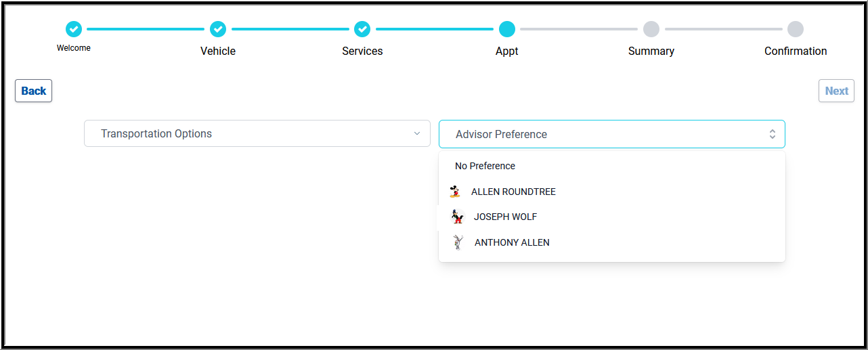The width and height of the screenshot is (868, 350).
Task: Click Anthony Allen's avatar icon
Action: click(458, 242)
